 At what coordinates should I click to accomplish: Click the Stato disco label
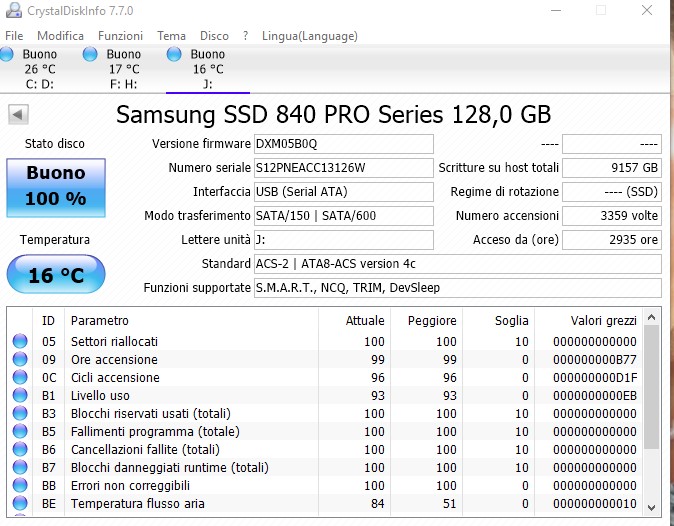click(x=55, y=144)
